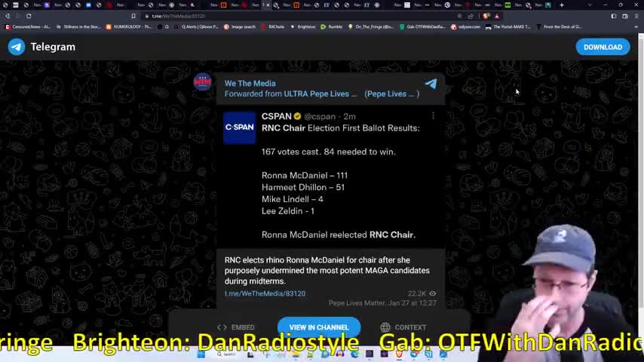Image resolution: width=644 pixels, height=362 pixels.
Task: Click the browser back arrow
Action: [x=8, y=16]
